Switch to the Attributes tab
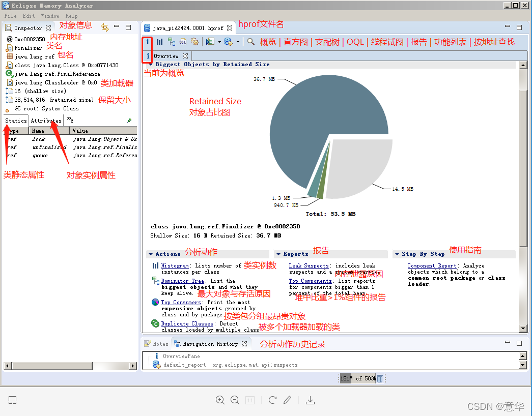 pyautogui.click(x=46, y=121)
